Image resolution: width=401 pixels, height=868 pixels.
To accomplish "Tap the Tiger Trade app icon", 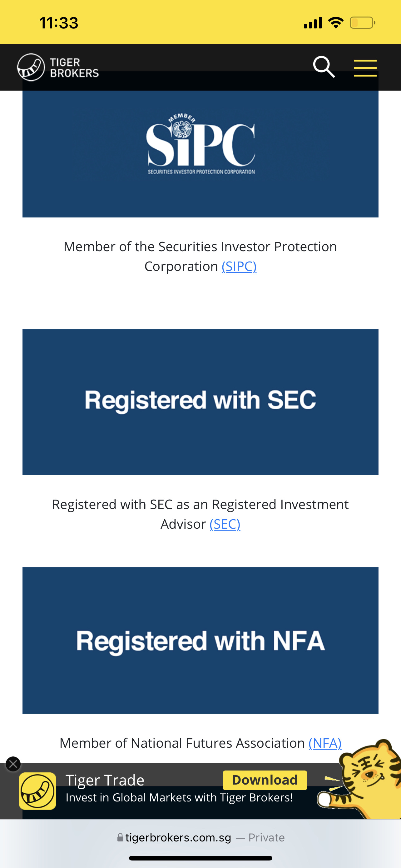I will pyautogui.click(x=37, y=791).
